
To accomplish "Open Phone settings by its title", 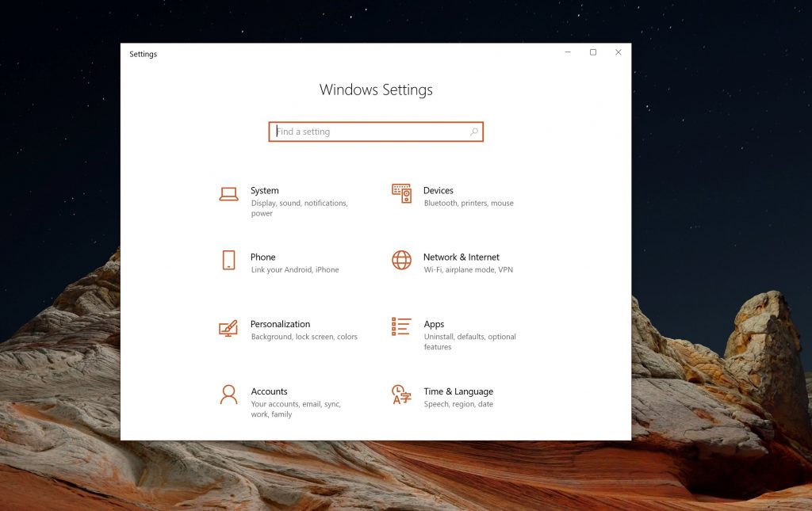I will pyautogui.click(x=263, y=257).
